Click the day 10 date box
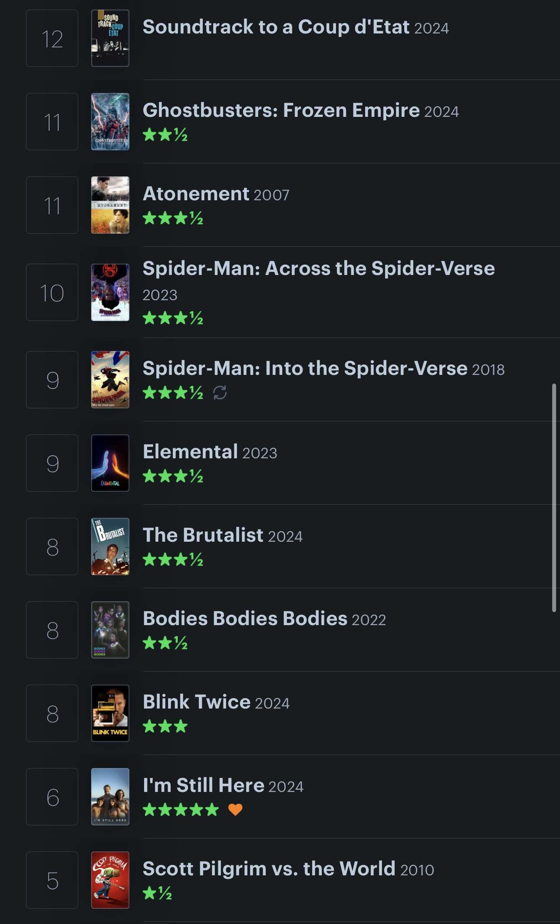 [x=52, y=292]
